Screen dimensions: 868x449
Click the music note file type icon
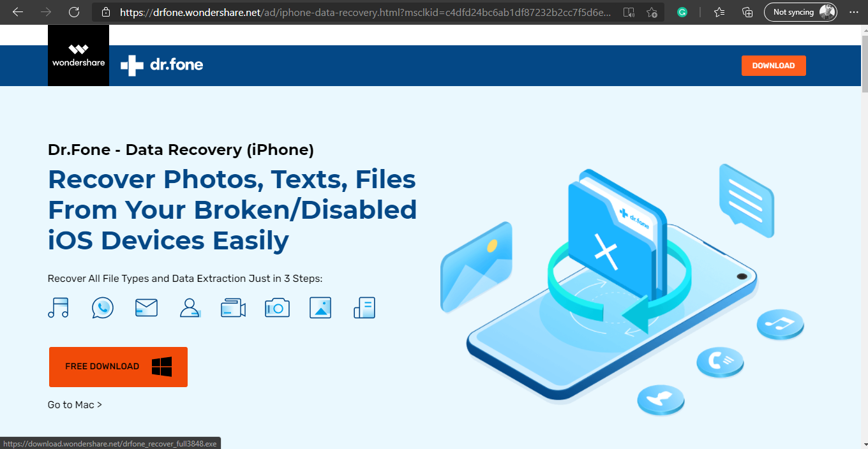coord(59,308)
